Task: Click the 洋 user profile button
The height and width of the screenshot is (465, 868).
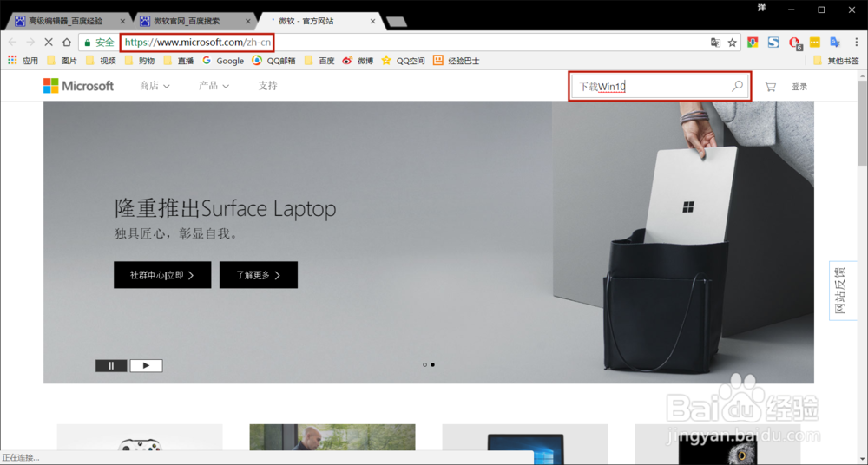Action: click(762, 8)
